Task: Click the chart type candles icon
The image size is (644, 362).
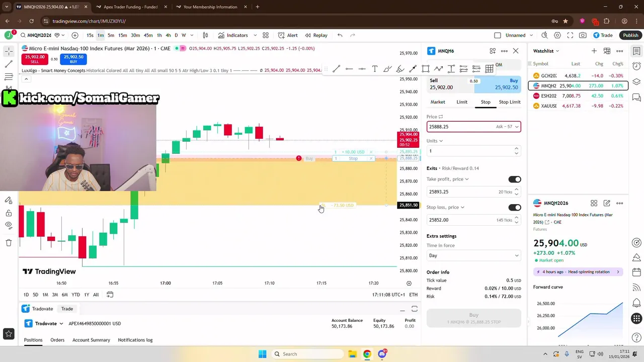Action: (205, 35)
